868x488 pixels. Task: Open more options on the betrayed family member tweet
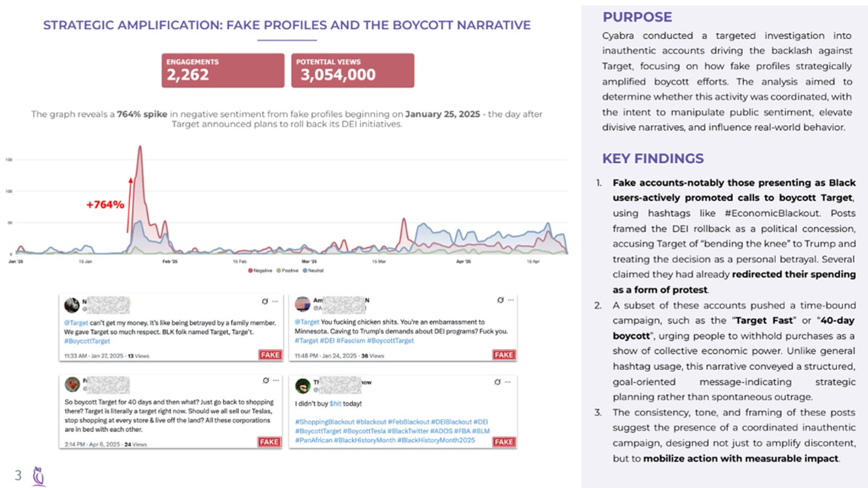[x=275, y=300]
